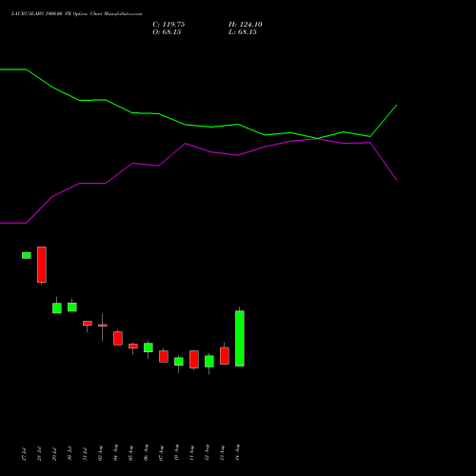The image size is (476, 476).
Task: Select the 13 Aug date label
Action: (222, 453)
